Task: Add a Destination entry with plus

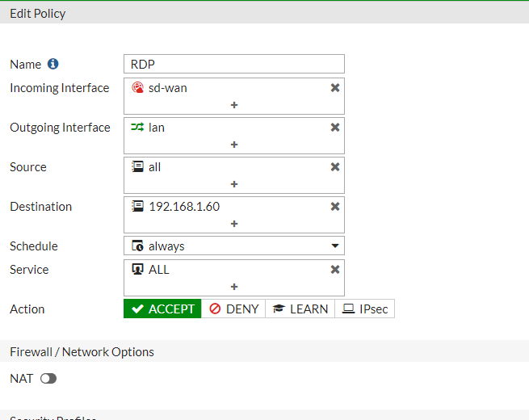Action: 234,223
